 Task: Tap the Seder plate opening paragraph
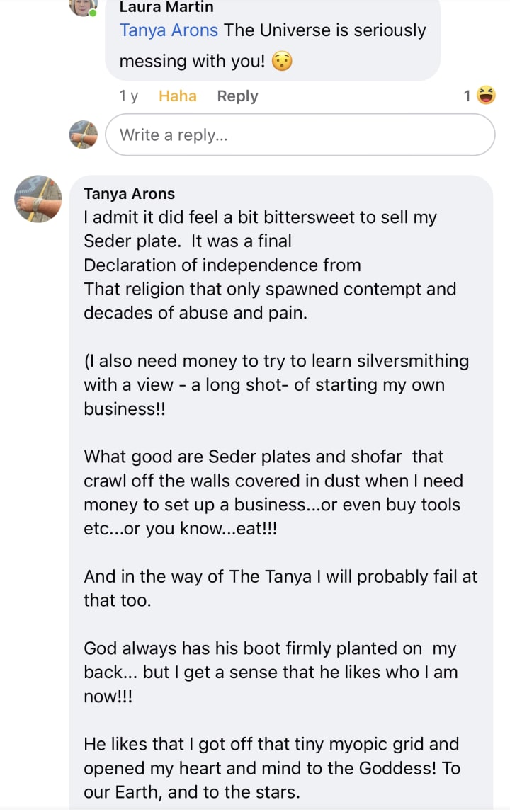[269, 265]
